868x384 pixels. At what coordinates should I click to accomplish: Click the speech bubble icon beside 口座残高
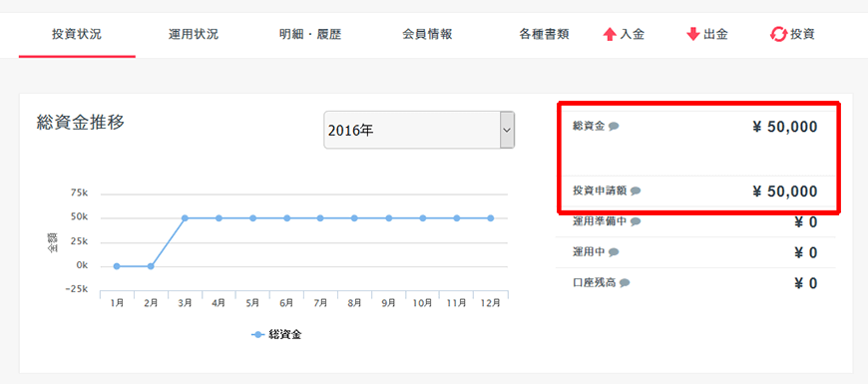pos(625,283)
